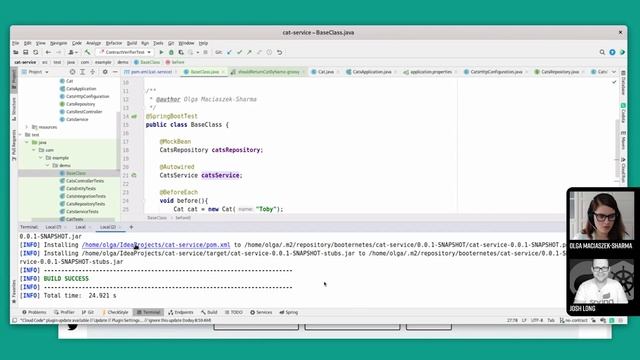
Task: Click the Open folder icon in toolbar
Action: [16, 52]
